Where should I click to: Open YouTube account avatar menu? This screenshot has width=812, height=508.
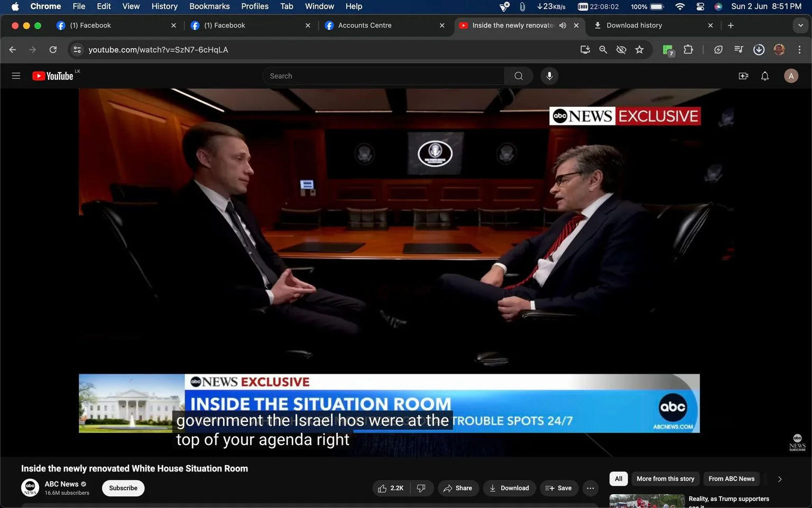pos(791,76)
